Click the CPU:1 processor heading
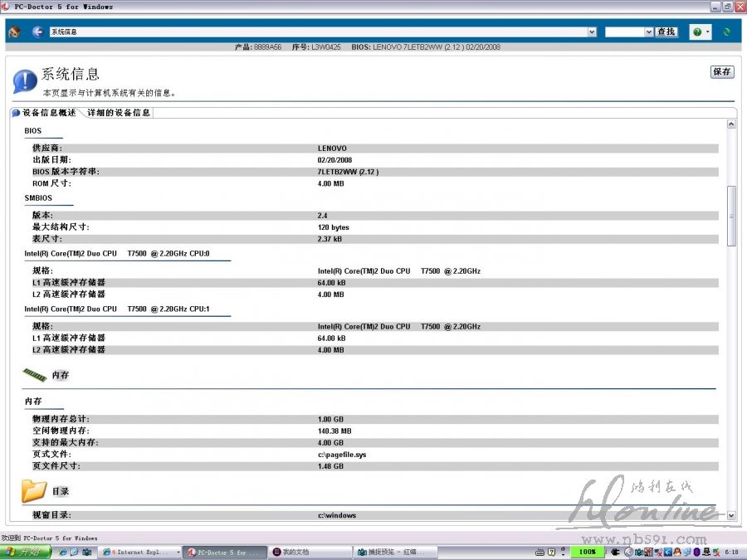 (x=117, y=309)
